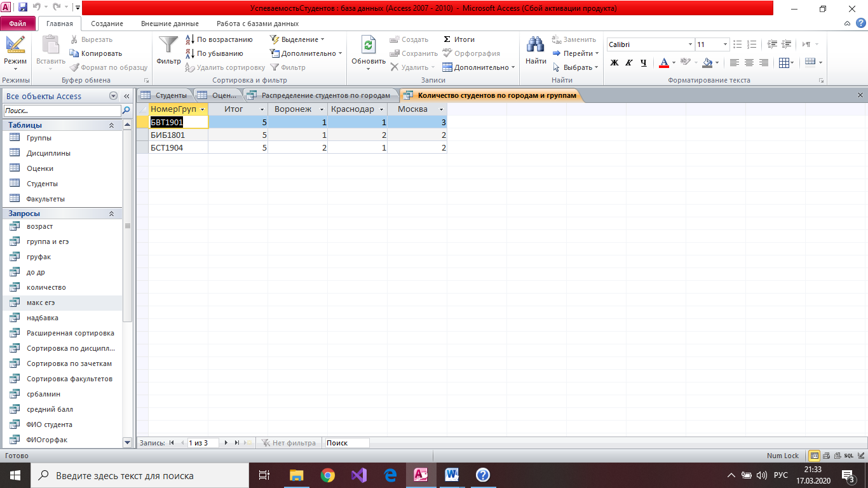Open Дополнительно in Записи group
This screenshot has height=488, width=868.
[479, 67]
